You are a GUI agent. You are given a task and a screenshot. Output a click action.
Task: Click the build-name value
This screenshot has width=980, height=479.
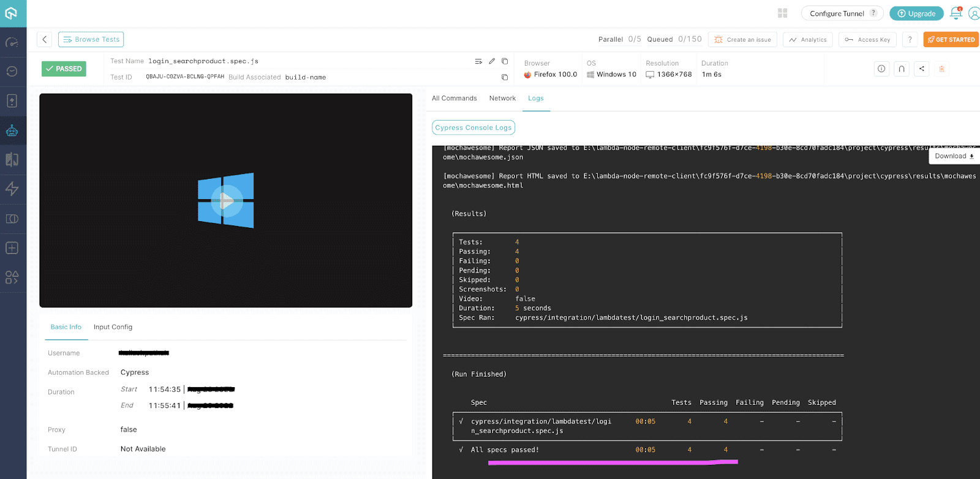click(306, 77)
